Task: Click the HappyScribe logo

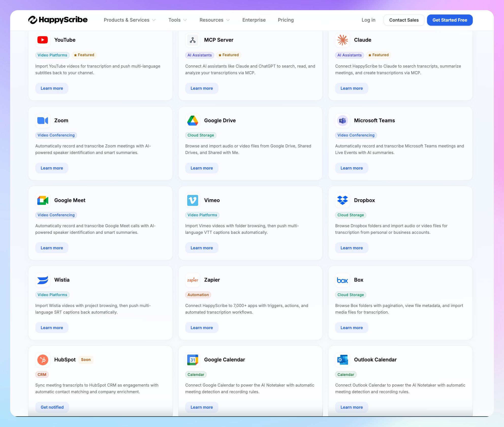Action: pyautogui.click(x=58, y=20)
